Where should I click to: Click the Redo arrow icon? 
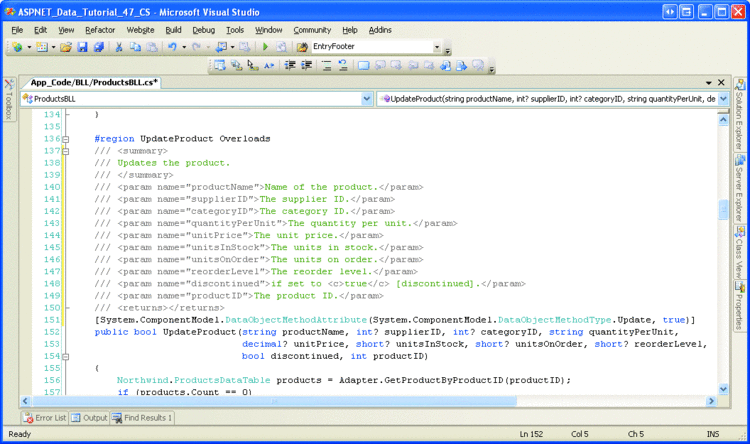pos(197,47)
